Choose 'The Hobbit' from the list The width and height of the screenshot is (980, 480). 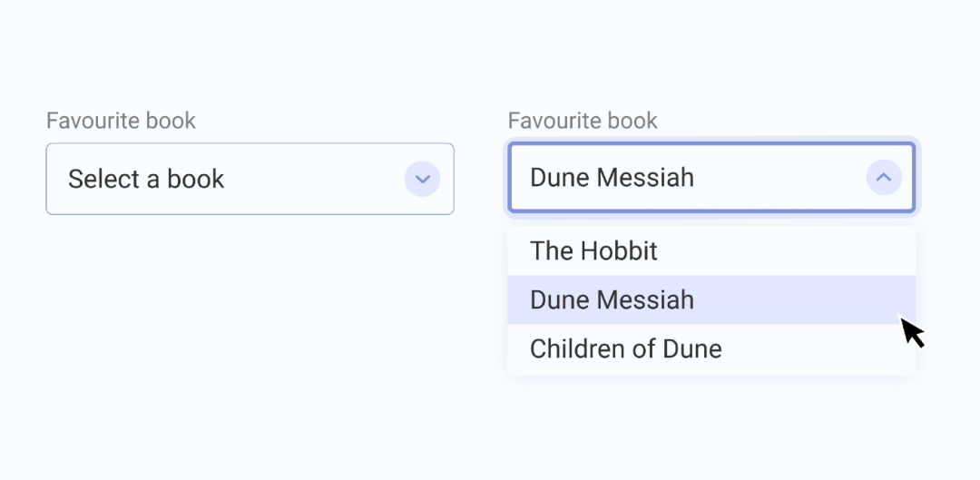(593, 251)
